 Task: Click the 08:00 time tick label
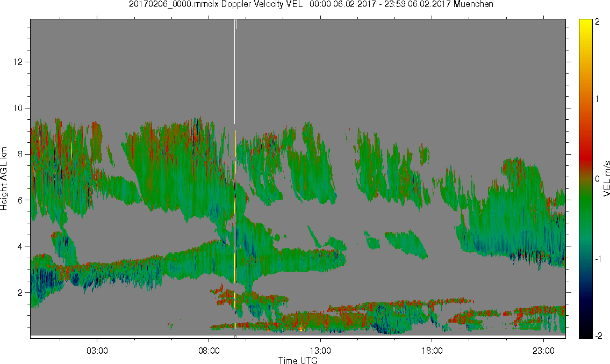[209, 351]
